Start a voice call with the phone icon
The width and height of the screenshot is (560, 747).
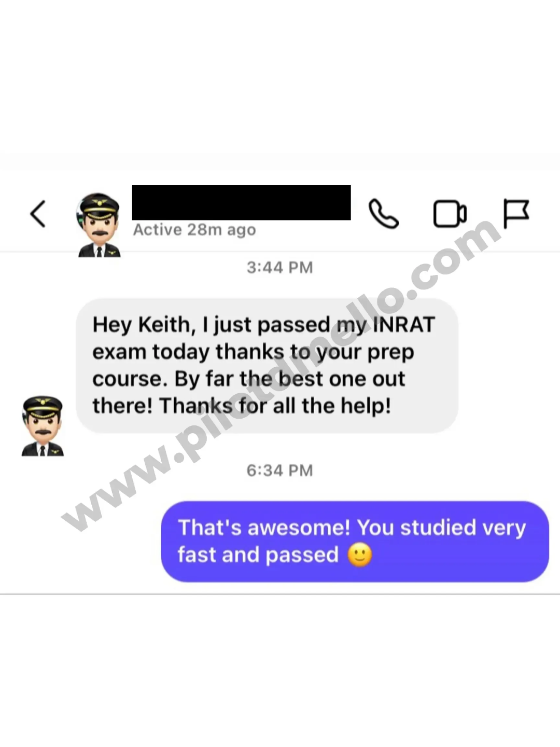(384, 214)
